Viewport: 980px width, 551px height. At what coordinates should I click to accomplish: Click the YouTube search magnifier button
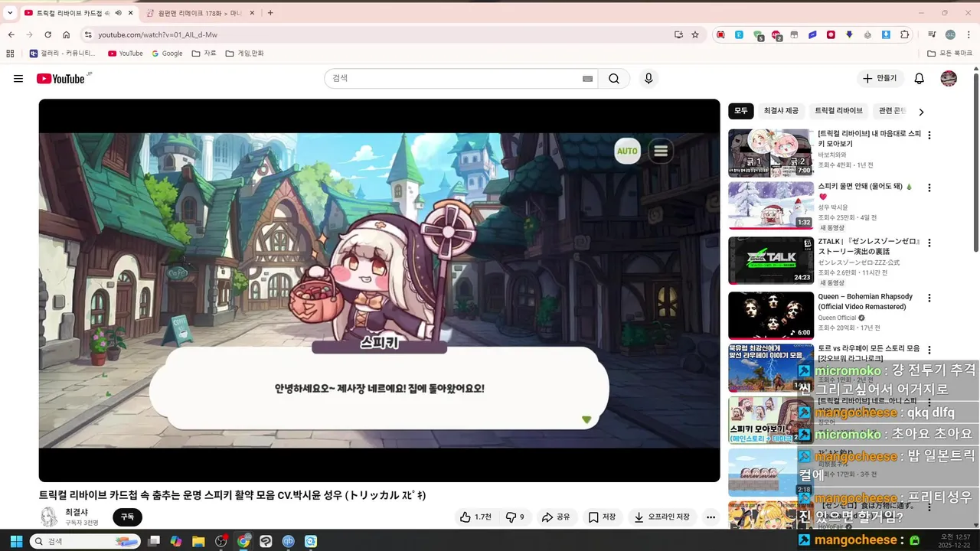614,79
